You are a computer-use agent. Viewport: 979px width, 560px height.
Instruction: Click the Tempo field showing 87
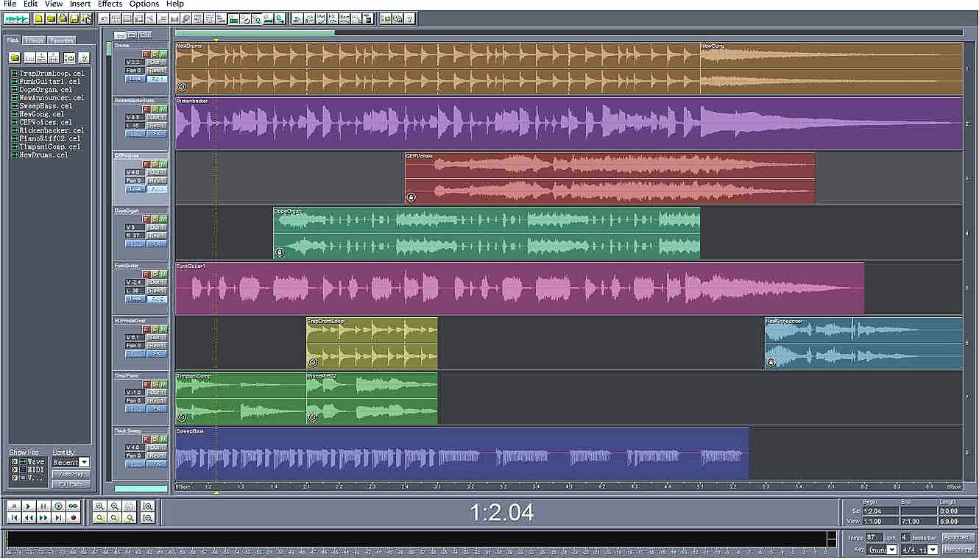pyautogui.click(x=874, y=538)
